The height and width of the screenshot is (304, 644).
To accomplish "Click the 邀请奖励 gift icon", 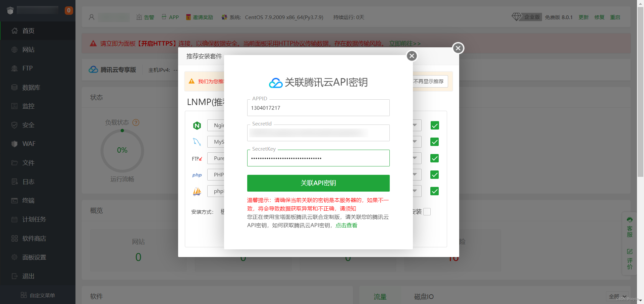I will click(189, 17).
